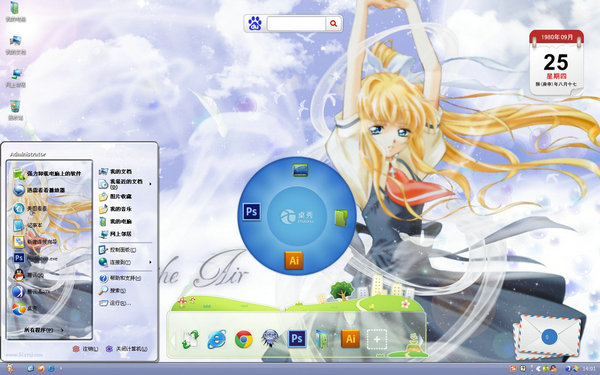Viewport: 600px width, 375px height.
Task: Open Network Neighborhood in start menu
Action: [x=116, y=233]
